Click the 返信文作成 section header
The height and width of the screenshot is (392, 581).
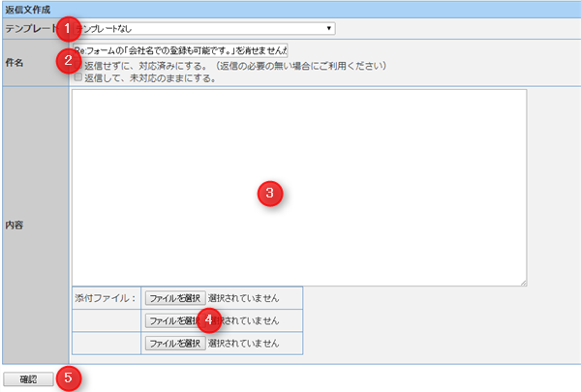(x=28, y=8)
